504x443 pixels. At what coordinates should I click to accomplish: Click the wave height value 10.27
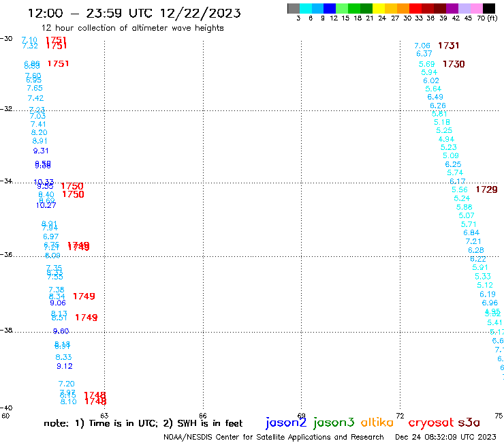click(46, 205)
